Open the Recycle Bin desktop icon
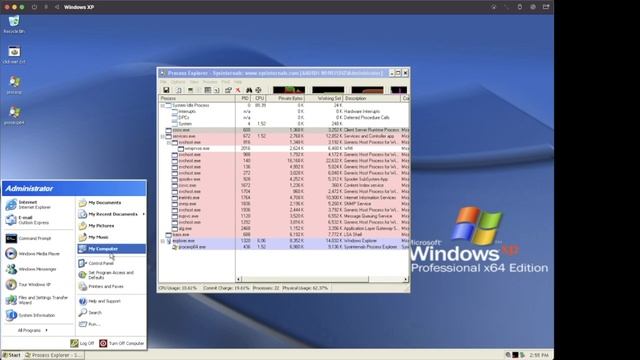This screenshot has width=640, height=360. click(x=14, y=24)
